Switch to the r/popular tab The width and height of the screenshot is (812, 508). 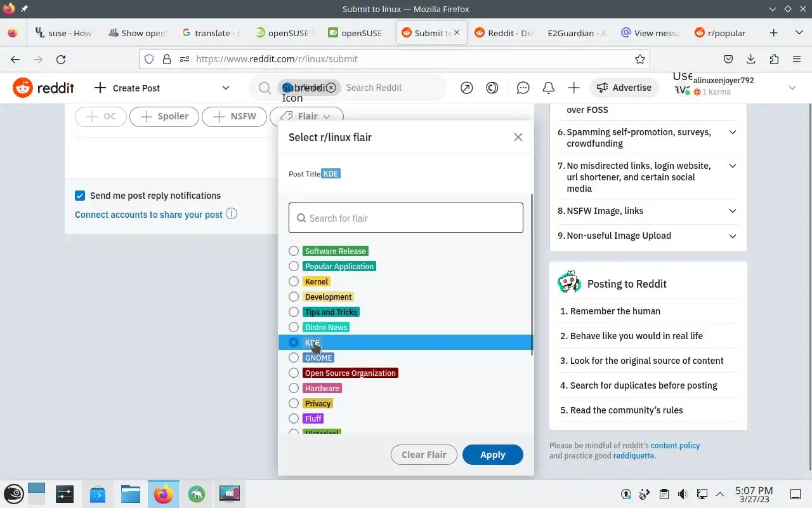point(723,33)
